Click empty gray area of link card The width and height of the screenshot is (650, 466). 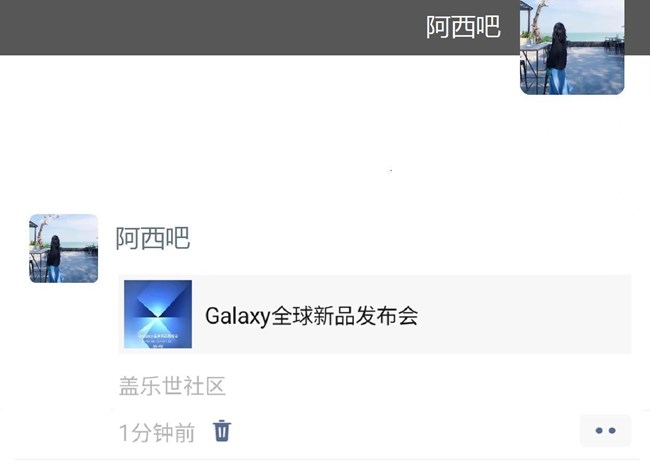tap(522, 314)
